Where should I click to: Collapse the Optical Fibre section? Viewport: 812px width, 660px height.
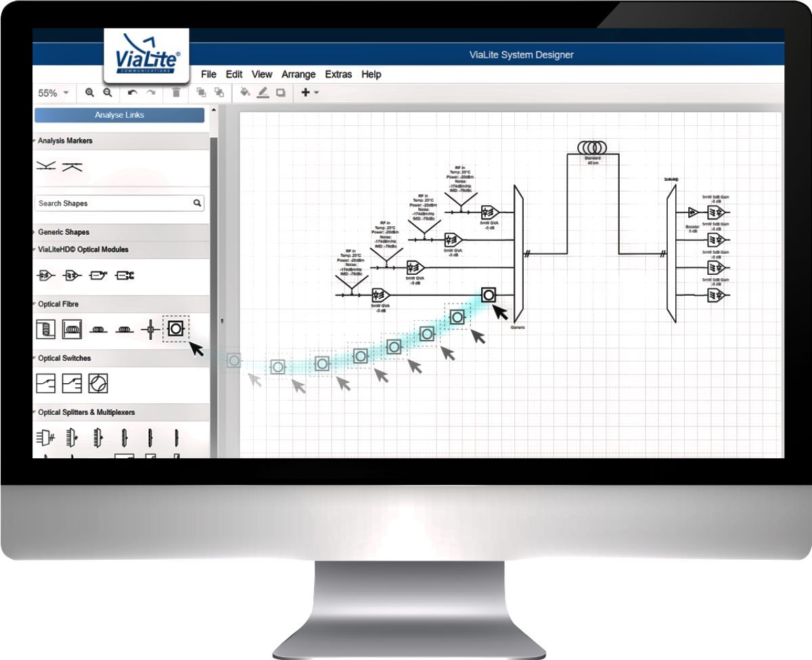click(119, 304)
